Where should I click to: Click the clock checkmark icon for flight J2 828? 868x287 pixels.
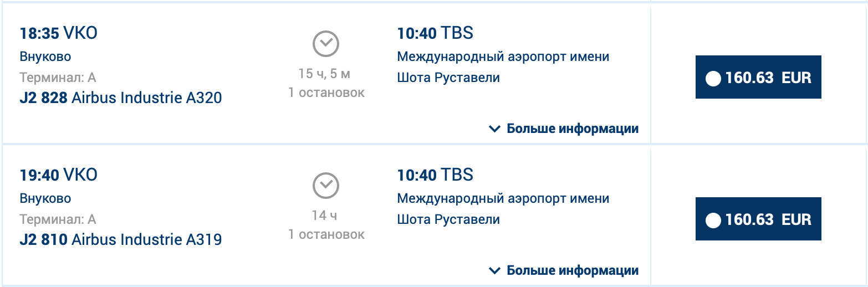pyautogui.click(x=326, y=44)
